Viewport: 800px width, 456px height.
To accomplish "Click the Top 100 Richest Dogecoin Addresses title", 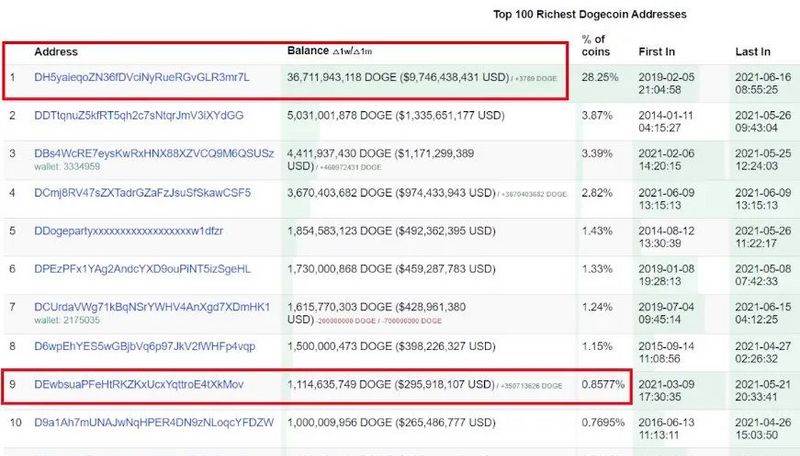I will 590,14.
